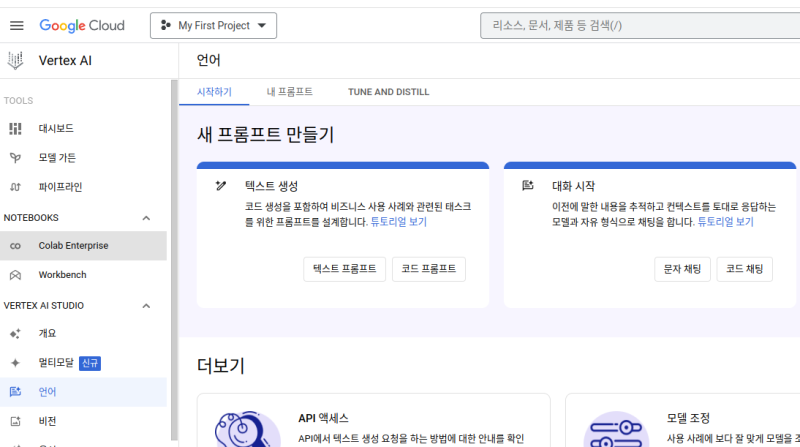This screenshot has width=800, height=447.
Task: Click the 텍스트 생성 pencil icon
Action: tap(220, 186)
